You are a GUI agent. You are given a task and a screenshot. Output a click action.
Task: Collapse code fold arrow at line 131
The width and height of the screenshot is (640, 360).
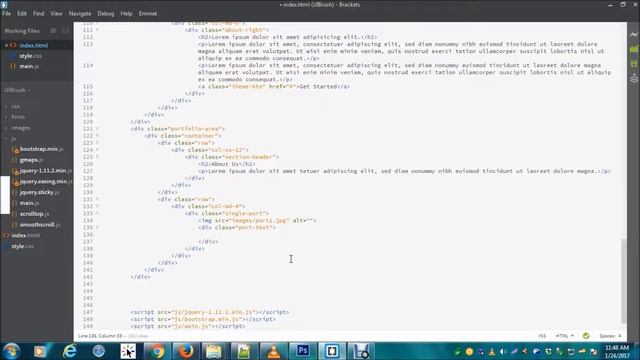point(97,199)
